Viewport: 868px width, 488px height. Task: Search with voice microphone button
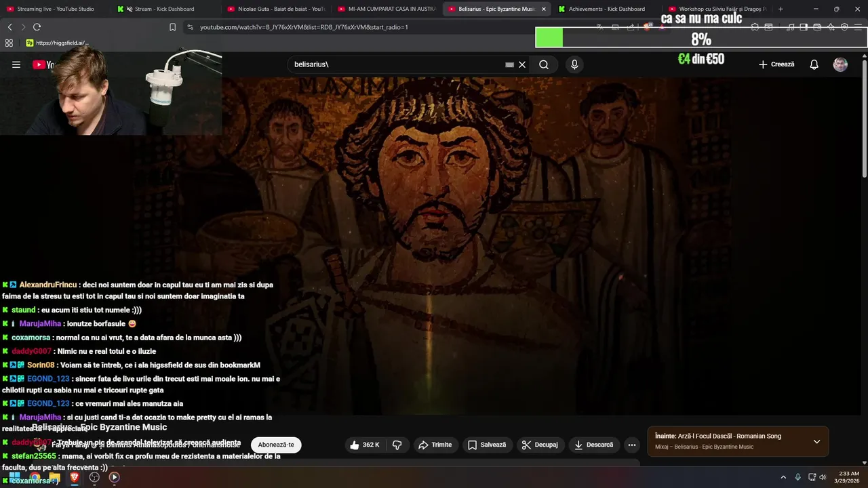point(574,64)
